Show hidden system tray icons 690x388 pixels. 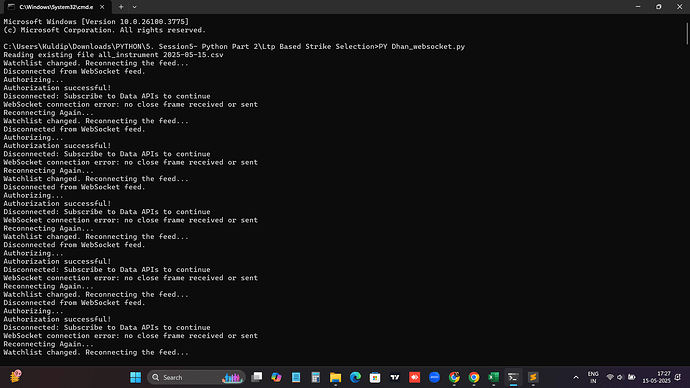(x=576, y=377)
